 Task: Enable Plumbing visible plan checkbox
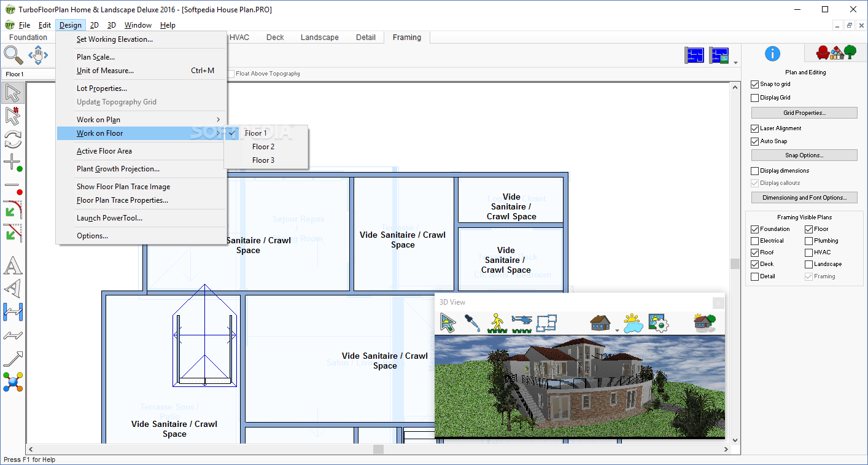click(809, 241)
